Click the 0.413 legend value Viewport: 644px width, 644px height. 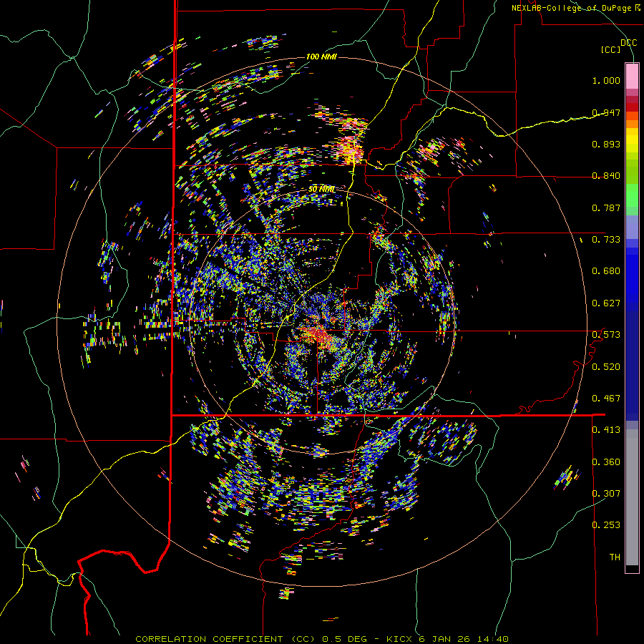click(x=606, y=430)
